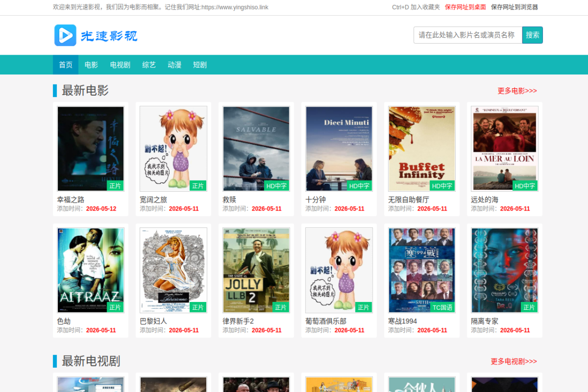Click the 隔离专家 title link
Viewport: 588px width, 392px height.
click(x=485, y=322)
